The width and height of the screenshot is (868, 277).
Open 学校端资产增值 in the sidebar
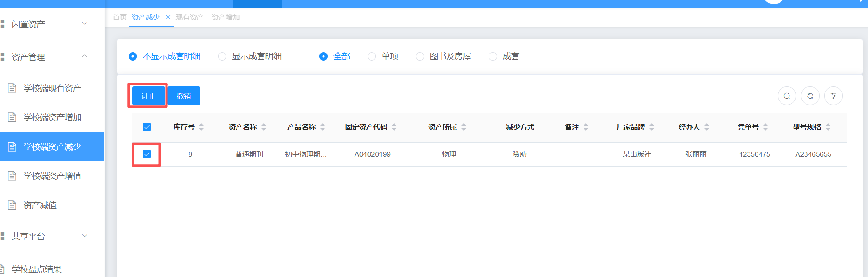pyautogui.click(x=52, y=176)
